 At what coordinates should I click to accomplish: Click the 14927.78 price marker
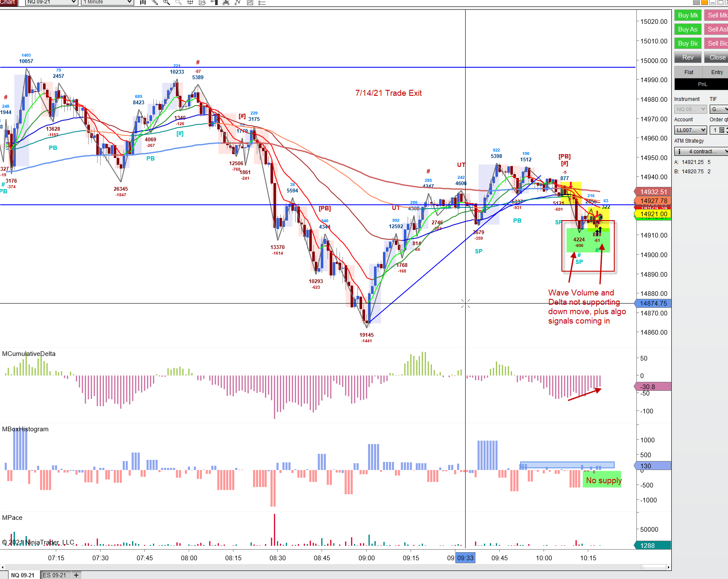653,201
